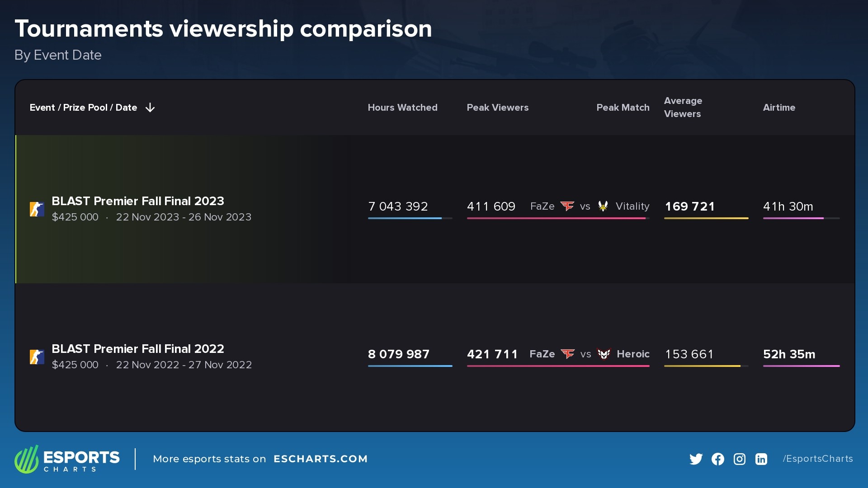Click the Airtime column header
The width and height of the screenshot is (868, 488).
pos(779,108)
